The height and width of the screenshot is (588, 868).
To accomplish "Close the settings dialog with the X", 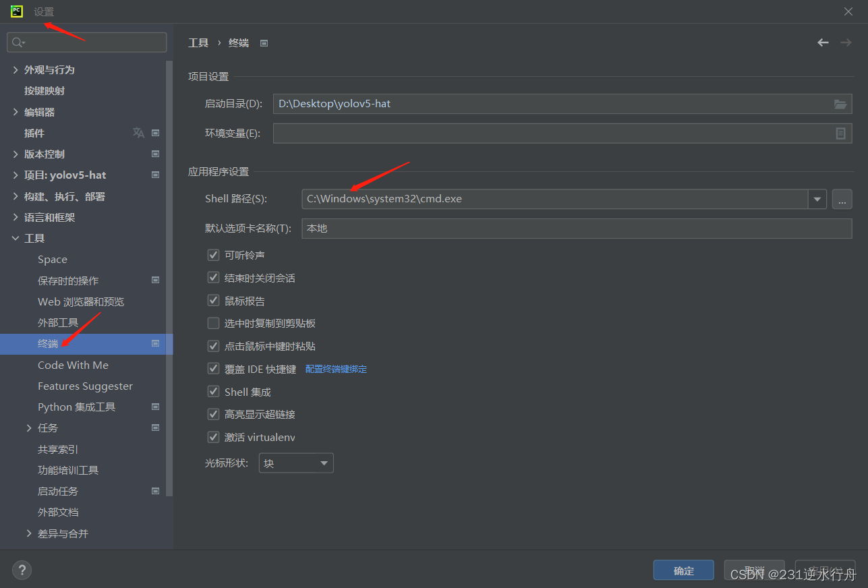I will point(848,11).
